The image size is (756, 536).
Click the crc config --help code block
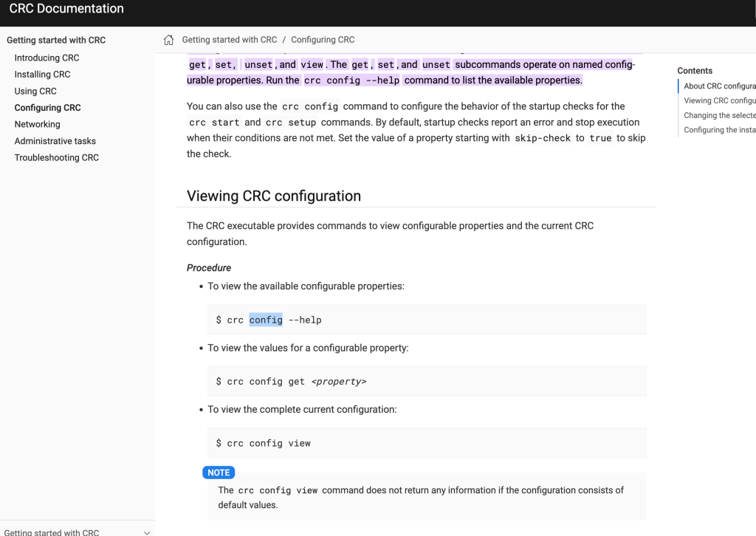tap(427, 320)
